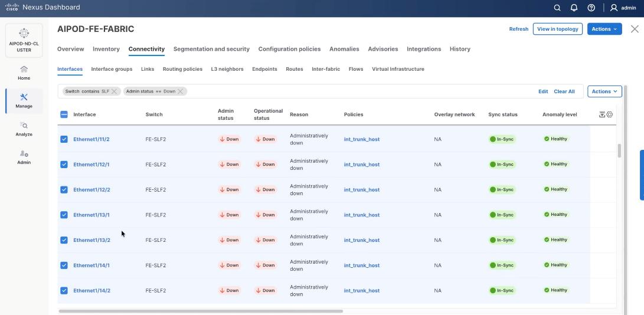Click the table export icon

point(602,114)
